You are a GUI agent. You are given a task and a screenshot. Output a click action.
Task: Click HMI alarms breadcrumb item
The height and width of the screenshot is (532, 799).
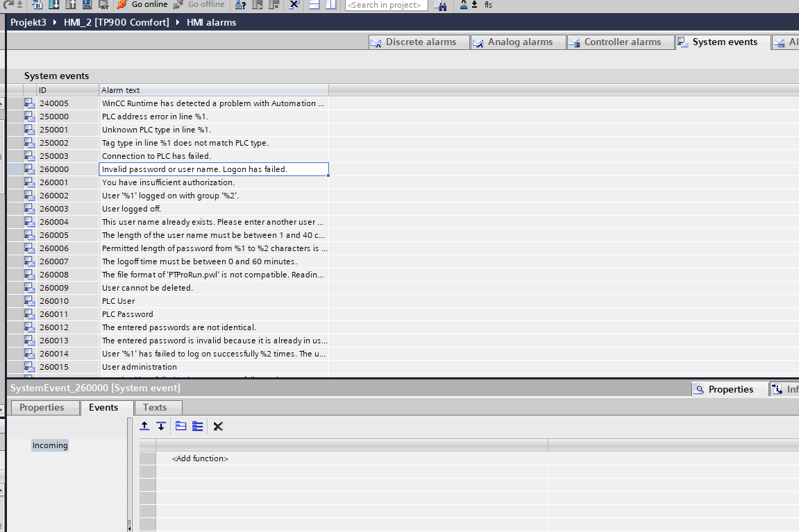(x=212, y=22)
